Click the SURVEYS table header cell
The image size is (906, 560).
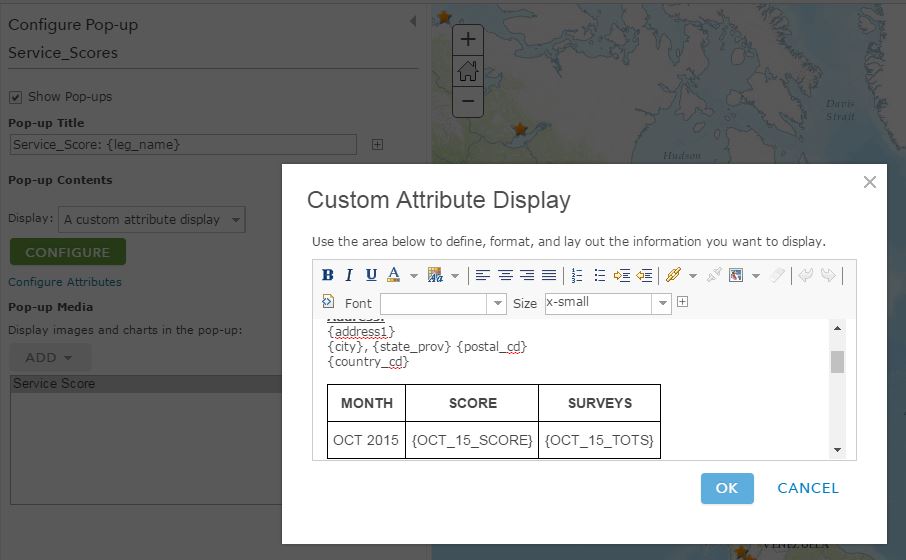coord(599,403)
